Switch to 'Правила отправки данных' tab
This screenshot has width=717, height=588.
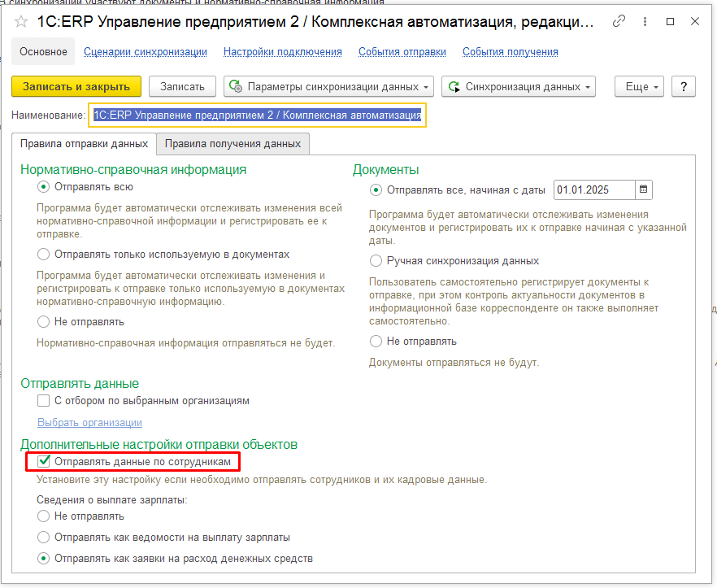(x=85, y=144)
